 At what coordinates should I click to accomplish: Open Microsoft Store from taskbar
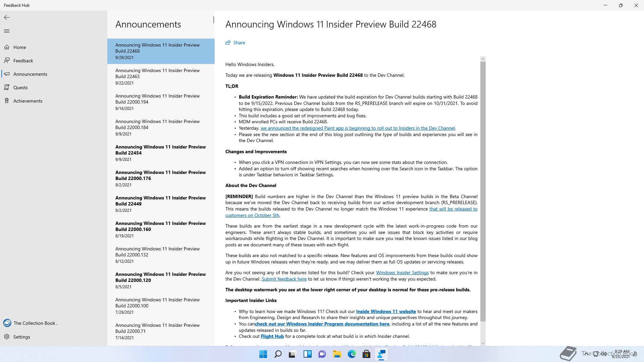pos(366,354)
